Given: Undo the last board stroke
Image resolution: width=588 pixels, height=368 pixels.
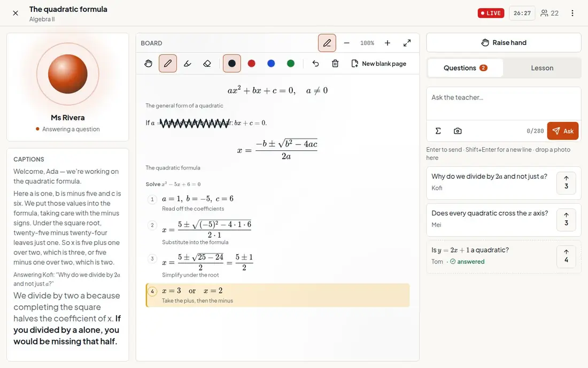Looking at the screenshot, I should click(315, 64).
